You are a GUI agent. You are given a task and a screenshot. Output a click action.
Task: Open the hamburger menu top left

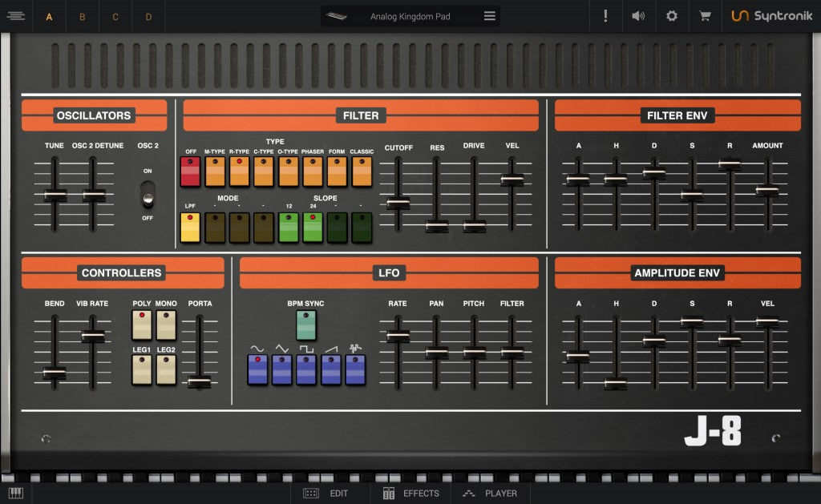pyautogui.click(x=16, y=15)
